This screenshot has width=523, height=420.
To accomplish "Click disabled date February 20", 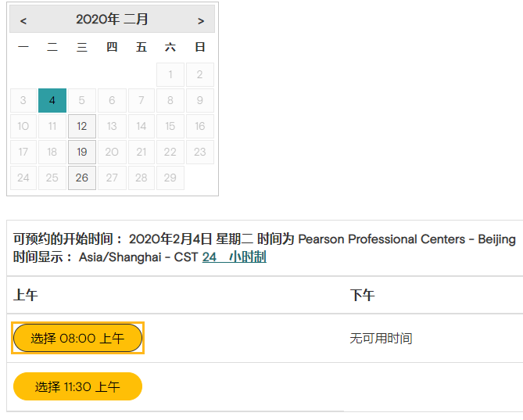I will click(112, 152).
